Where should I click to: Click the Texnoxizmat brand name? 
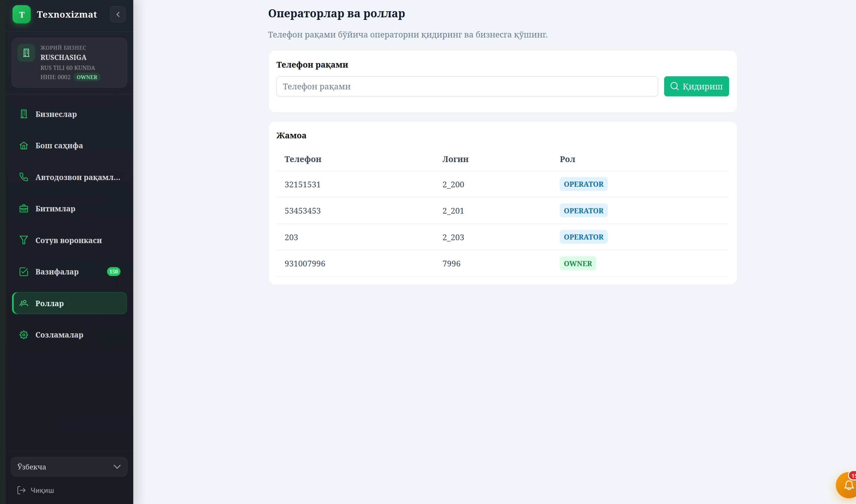[x=67, y=14]
